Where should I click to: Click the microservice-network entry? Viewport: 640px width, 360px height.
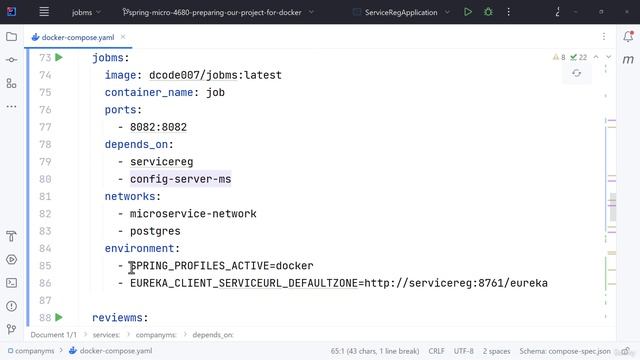pos(193,214)
